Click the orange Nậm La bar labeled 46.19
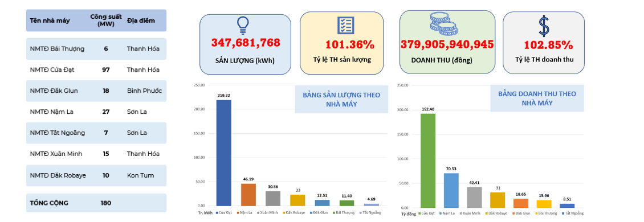The image size is (644, 222). point(248,195)
